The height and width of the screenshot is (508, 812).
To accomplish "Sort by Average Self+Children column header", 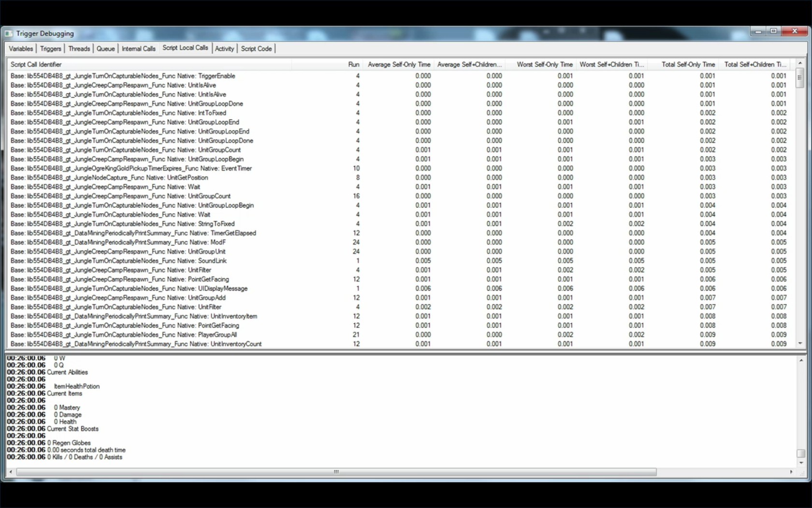I will 469,64.
